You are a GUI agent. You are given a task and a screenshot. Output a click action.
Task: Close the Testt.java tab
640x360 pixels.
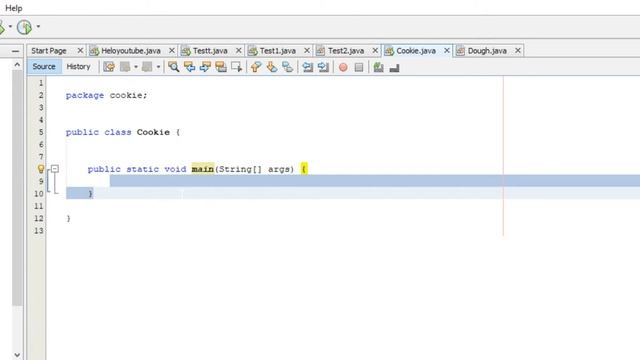239,51
